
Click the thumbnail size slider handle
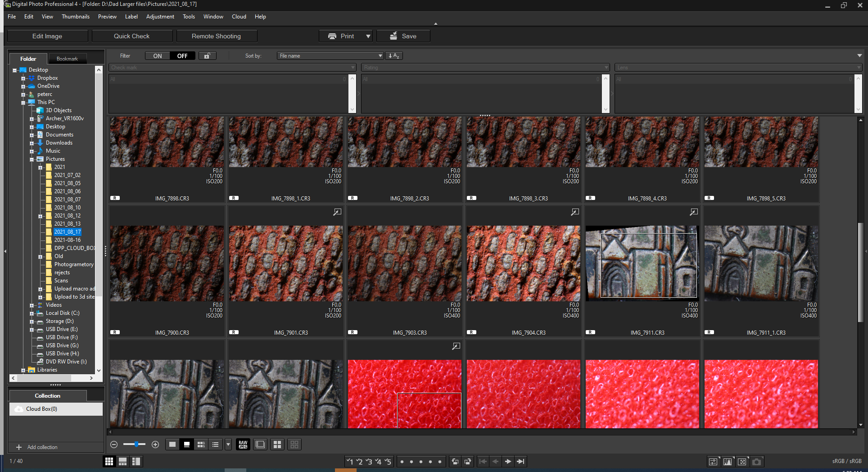pyautogui.click(x=136, y=445)
